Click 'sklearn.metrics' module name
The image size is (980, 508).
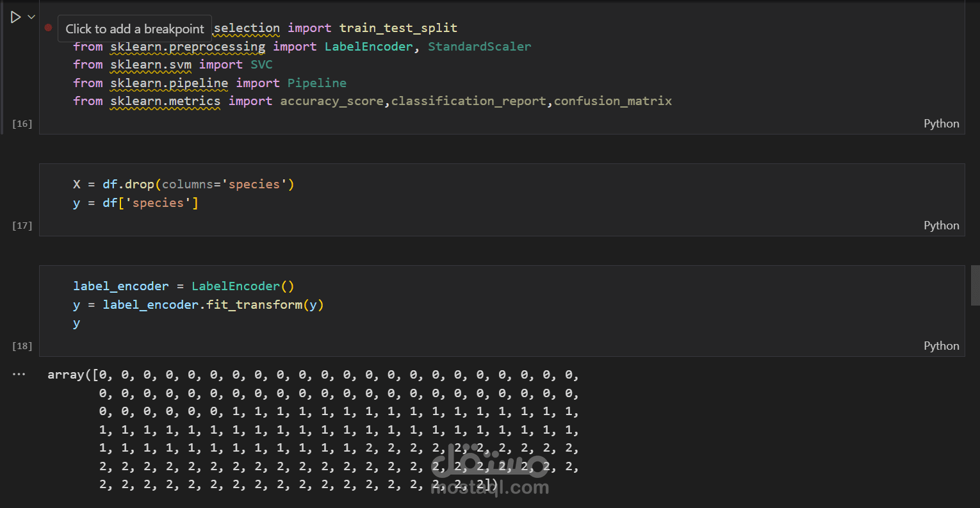(x=165, y=101)
